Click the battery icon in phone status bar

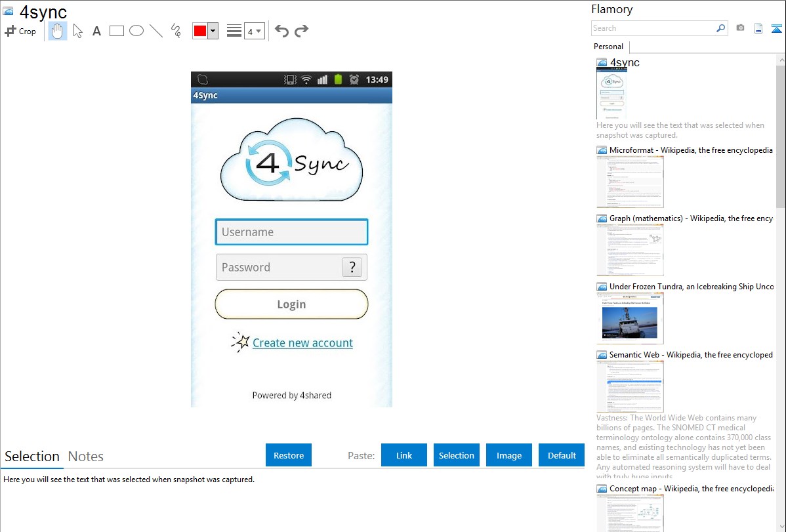pos(339,79)
